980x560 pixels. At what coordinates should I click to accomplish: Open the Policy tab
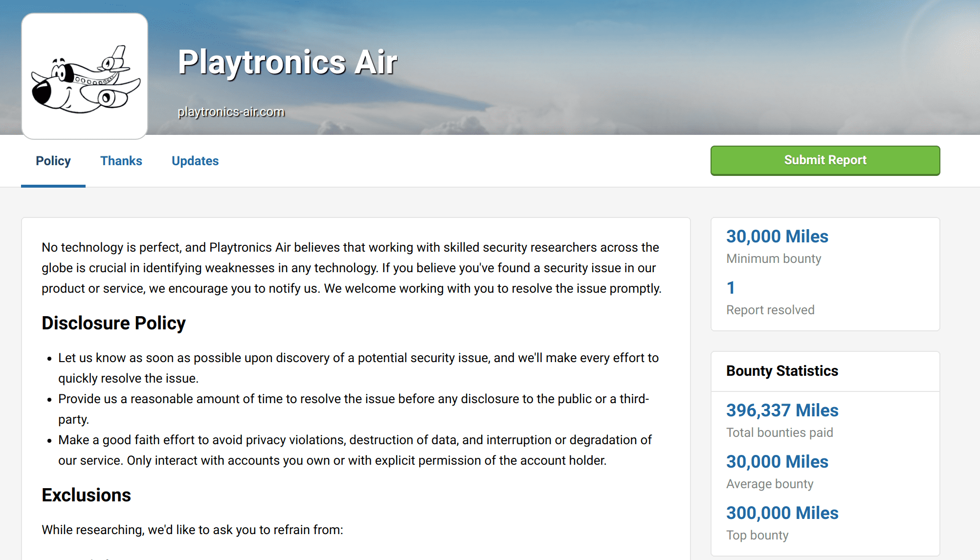pos(53,161)
